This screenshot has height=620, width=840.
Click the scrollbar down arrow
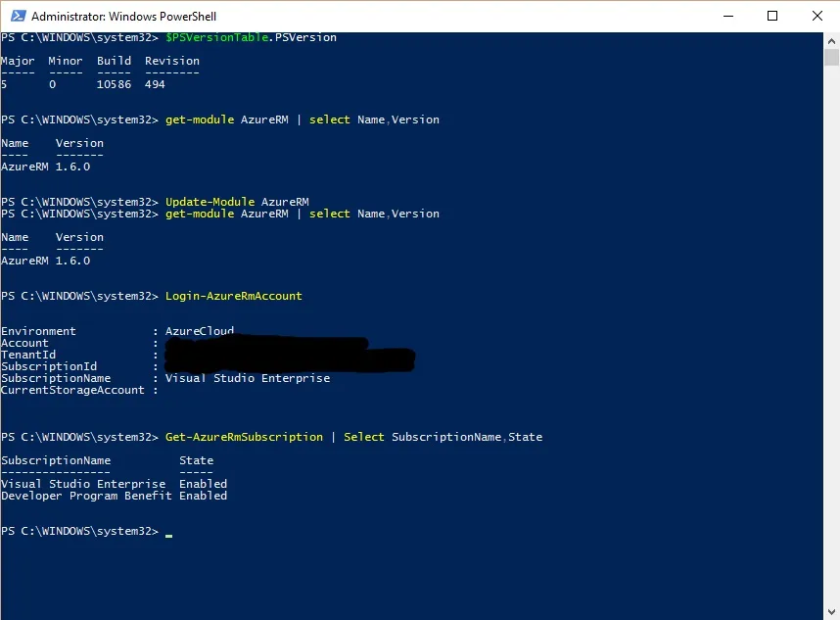[x=831, y=612]
